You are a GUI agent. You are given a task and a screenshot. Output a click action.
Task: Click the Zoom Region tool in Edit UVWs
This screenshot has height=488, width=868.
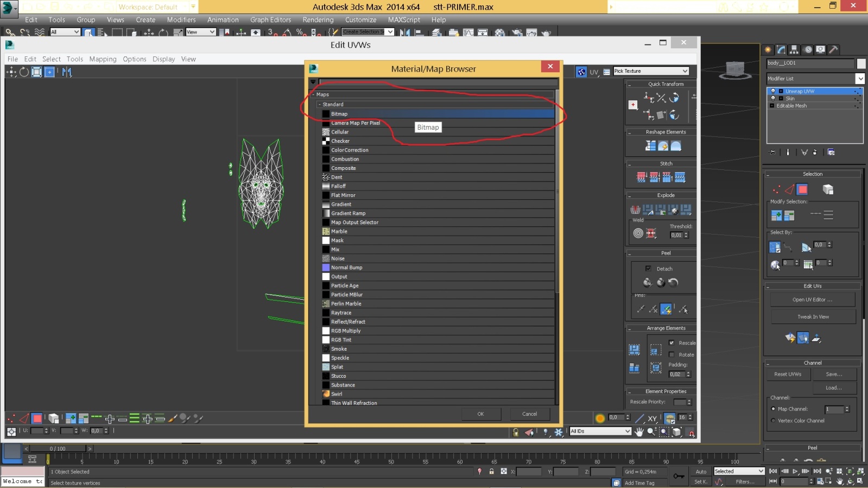(x=664, y=432)
